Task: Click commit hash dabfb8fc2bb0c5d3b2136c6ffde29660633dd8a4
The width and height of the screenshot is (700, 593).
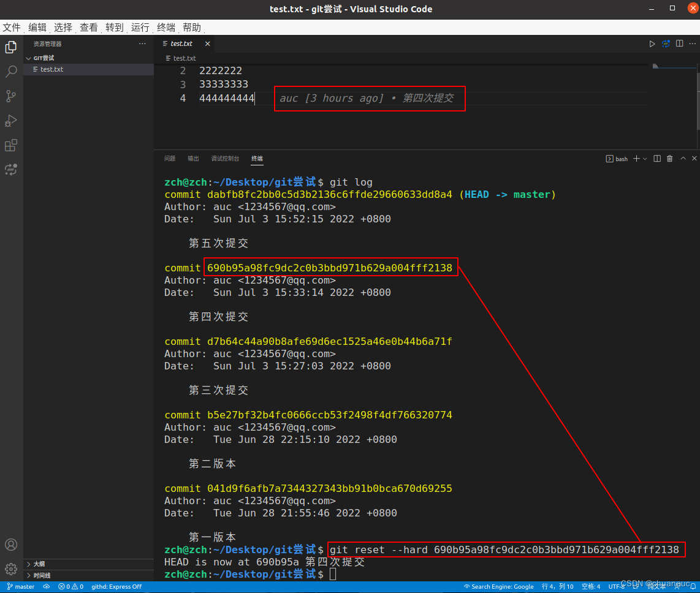Action: 329,195
